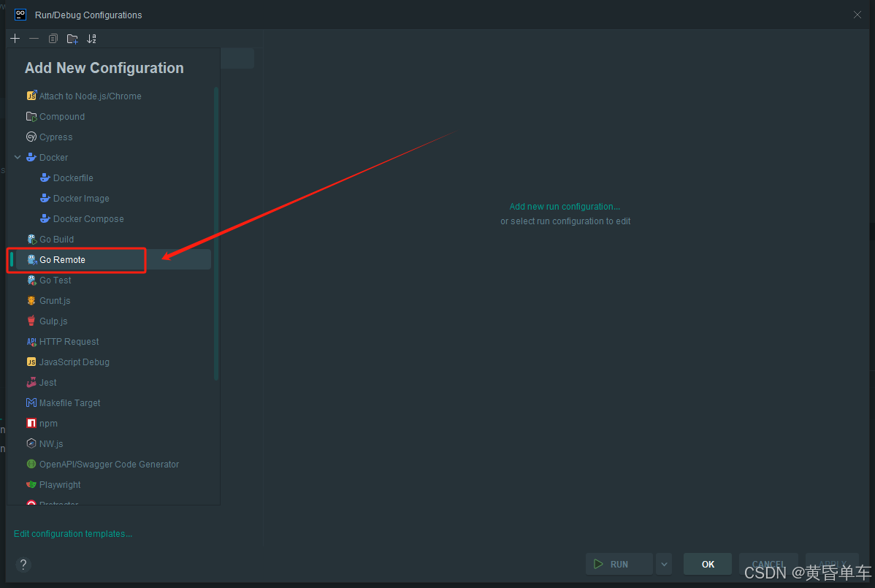Viewport: 875px width, 588px height.
Task: Select the Go Build gopher icon
Action: 31,240
